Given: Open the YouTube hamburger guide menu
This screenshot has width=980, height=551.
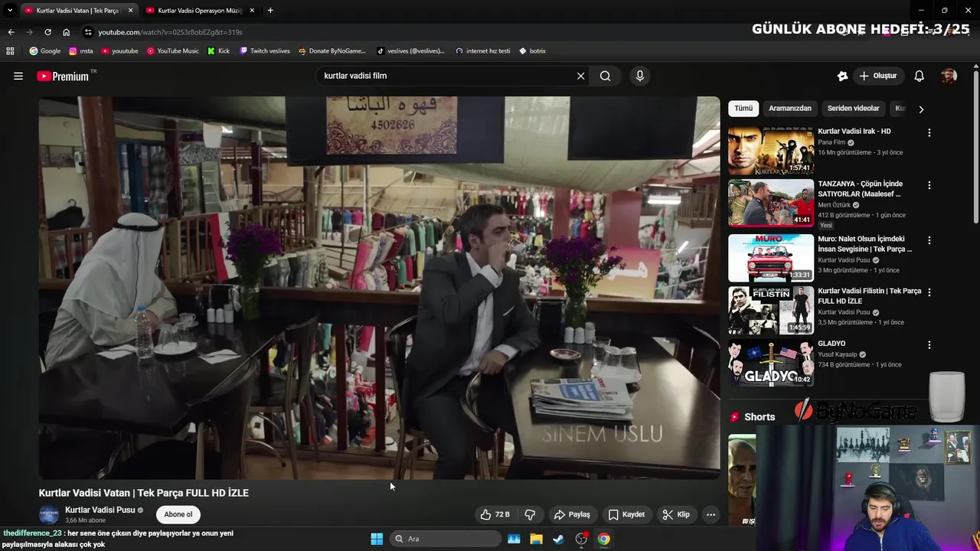Looking at the screenshot, I should [x=18, y=76].
